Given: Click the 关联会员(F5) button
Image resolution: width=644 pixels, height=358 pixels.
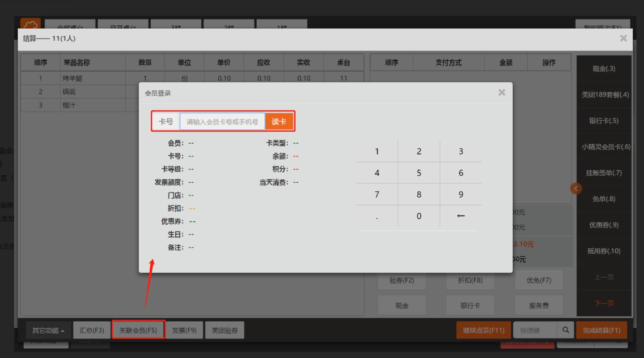Looking at the screenshot, I should (x=138, y=330).
